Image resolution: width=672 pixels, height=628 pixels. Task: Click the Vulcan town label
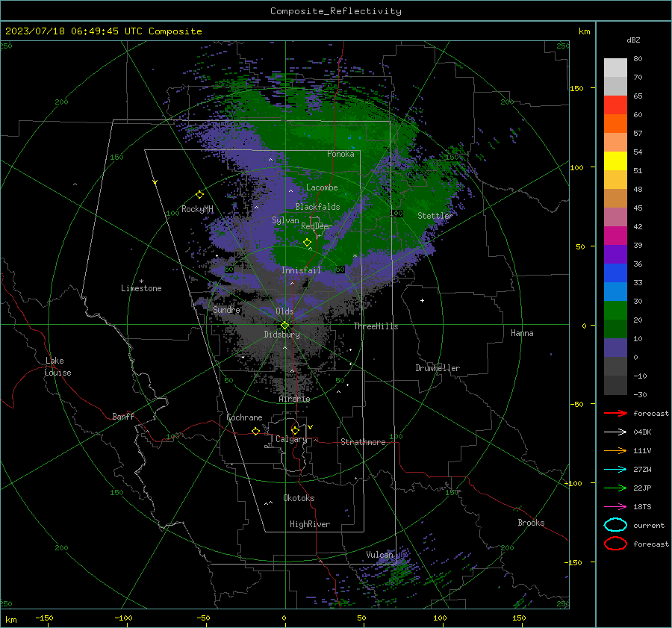[x=380, y=555]
